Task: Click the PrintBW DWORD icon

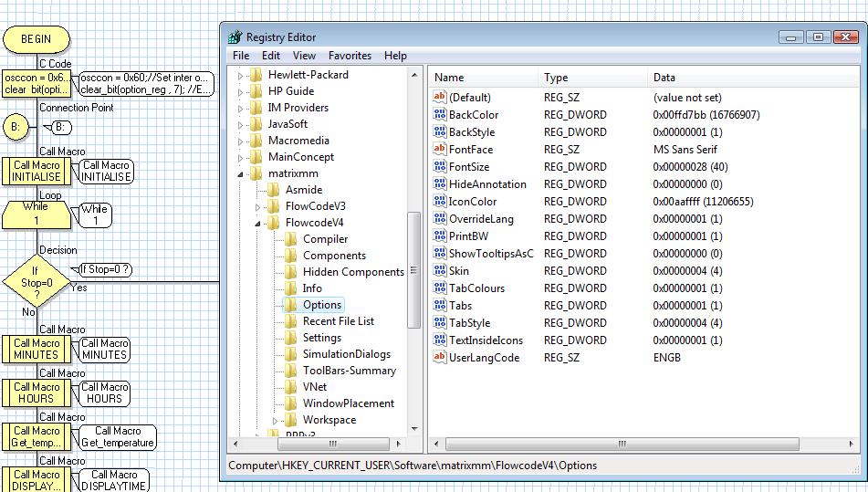Action: point(440,236)
